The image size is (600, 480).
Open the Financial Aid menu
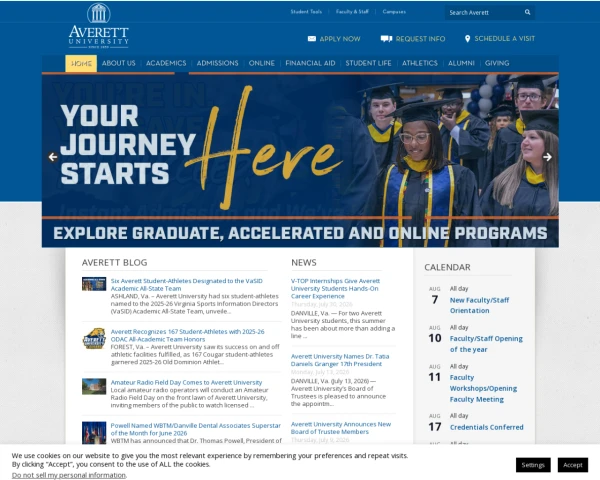(x=310, y=63)
